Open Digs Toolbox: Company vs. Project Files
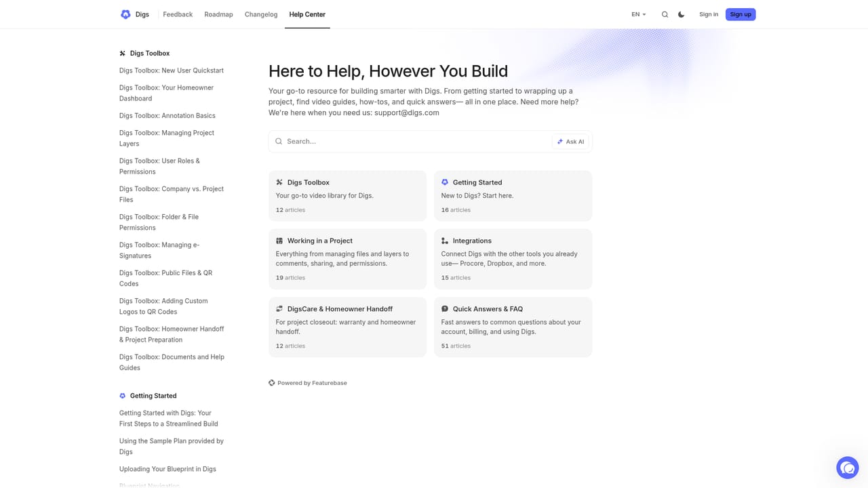868x488 pixels. click(172, 194)
